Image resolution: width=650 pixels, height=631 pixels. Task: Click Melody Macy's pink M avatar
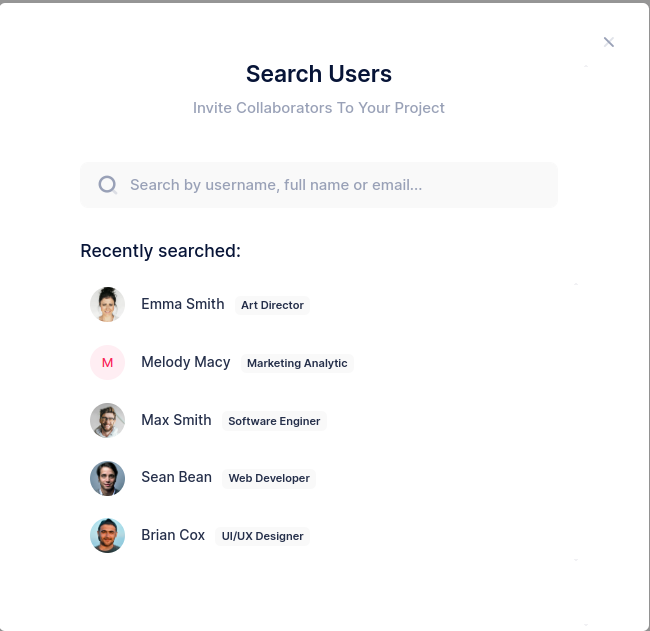tap(107, 362)
